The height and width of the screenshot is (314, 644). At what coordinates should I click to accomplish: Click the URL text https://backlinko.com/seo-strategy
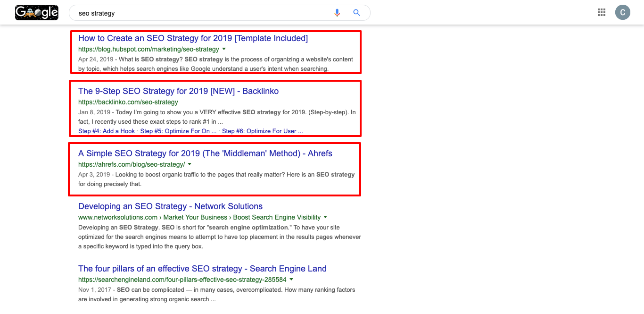click(x=128, y=102)
